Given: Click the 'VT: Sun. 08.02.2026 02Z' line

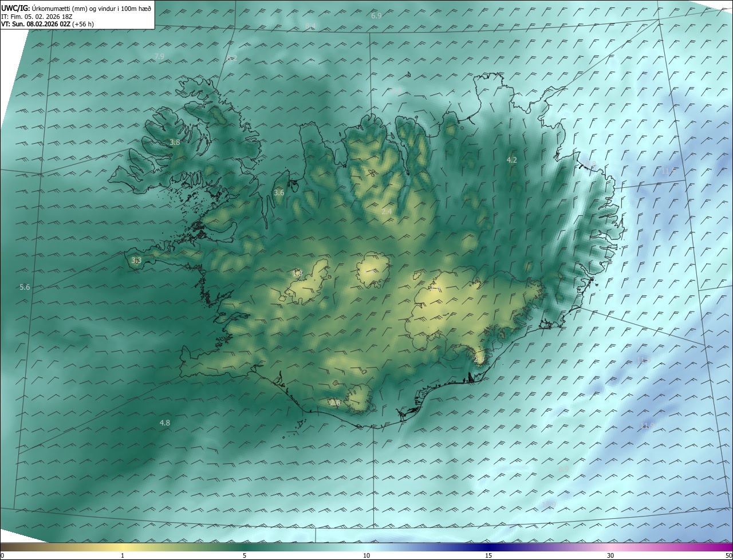Looking at the screenshot, I should tap(48, 24).
